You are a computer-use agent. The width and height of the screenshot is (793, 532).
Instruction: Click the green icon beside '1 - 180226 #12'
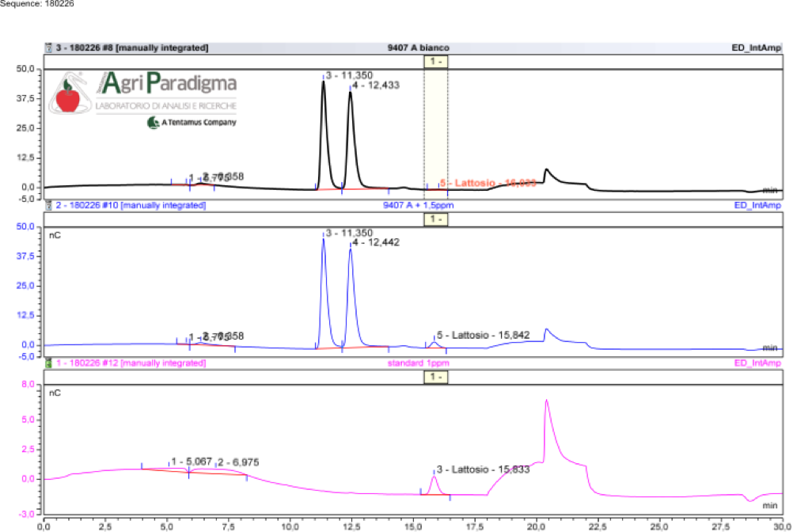(x=48, y=363)
